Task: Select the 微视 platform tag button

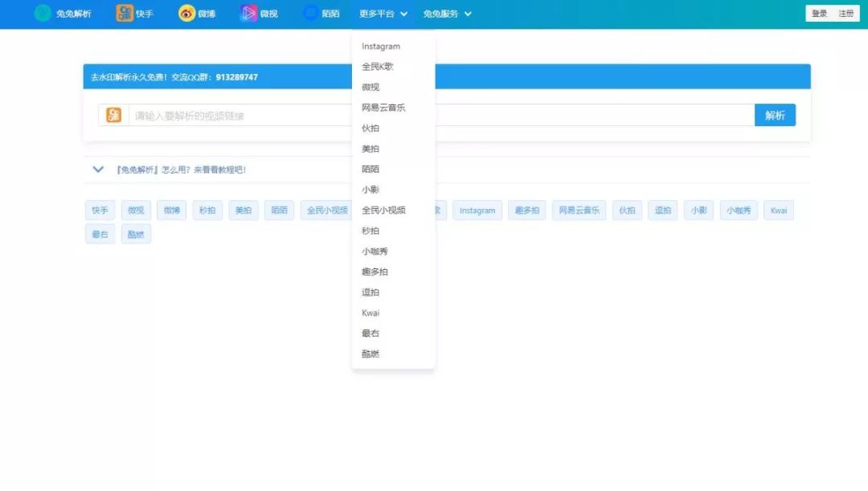Action: (136, 211)
